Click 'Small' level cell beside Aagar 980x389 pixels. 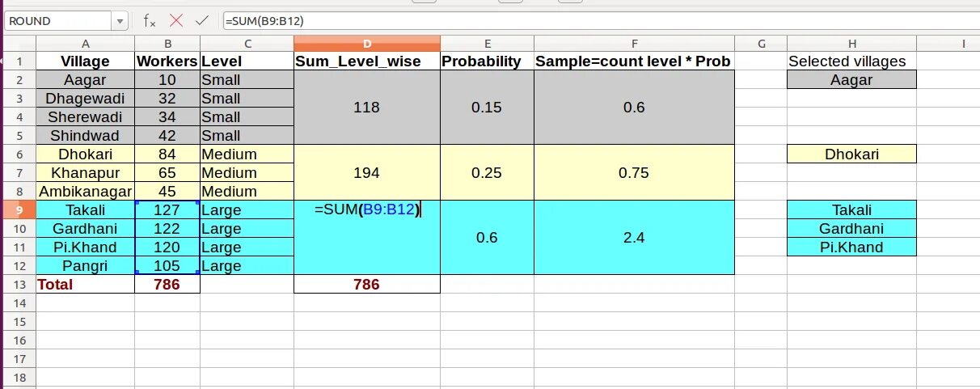click(x=247, y=80)
